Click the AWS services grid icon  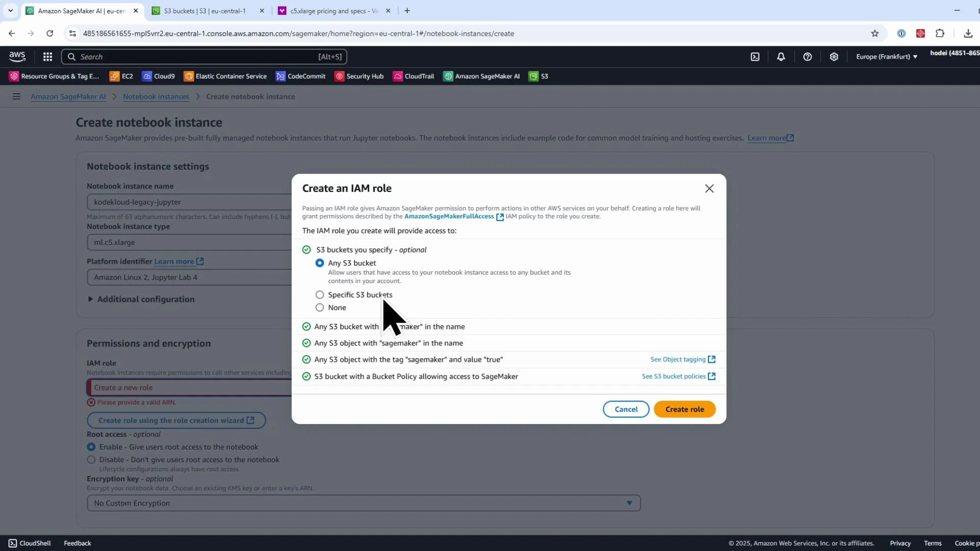pyautogui.click(x=47, y=57)
